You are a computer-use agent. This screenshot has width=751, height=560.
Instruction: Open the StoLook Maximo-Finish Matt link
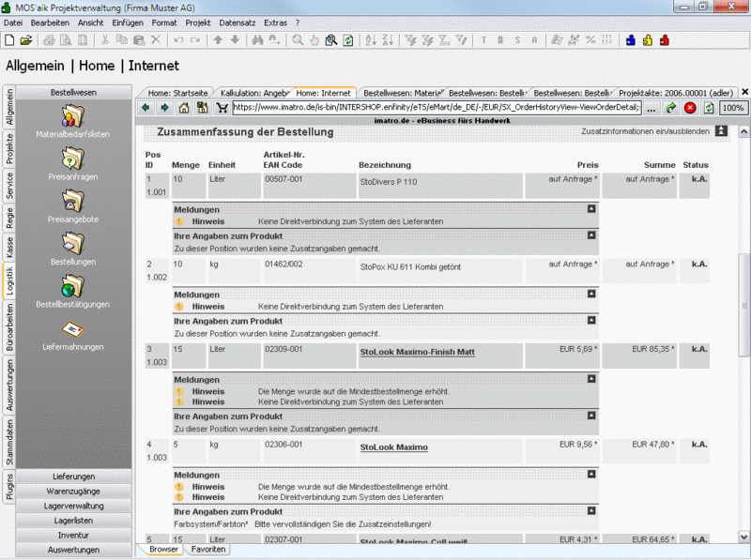click(x=417, y=352)
